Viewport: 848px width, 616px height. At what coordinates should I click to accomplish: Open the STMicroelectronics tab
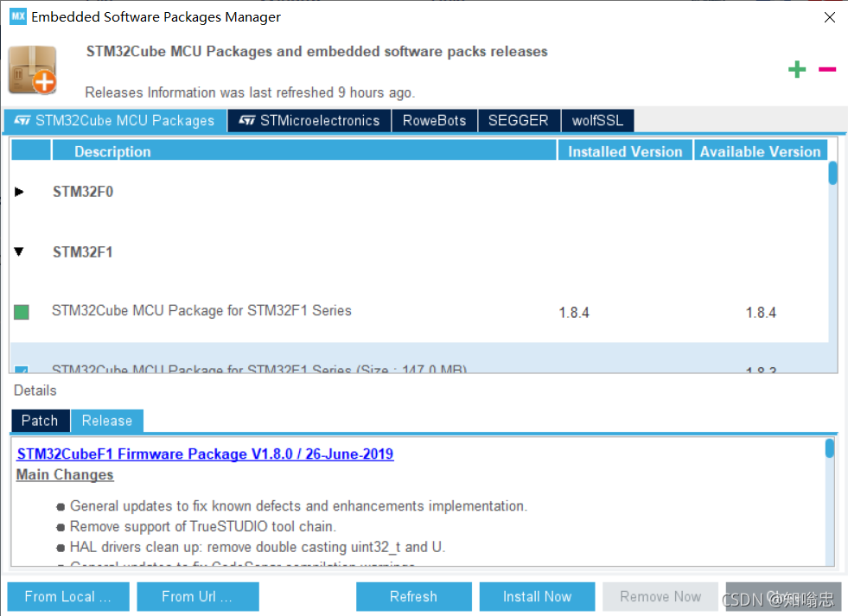pos(309,120)
